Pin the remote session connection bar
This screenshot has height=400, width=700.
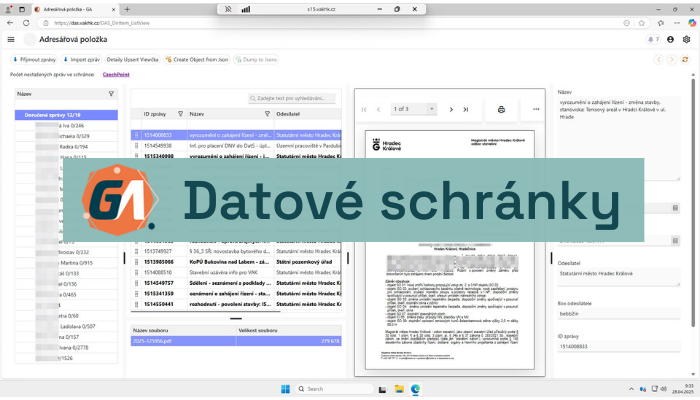(x=228, y=9)
